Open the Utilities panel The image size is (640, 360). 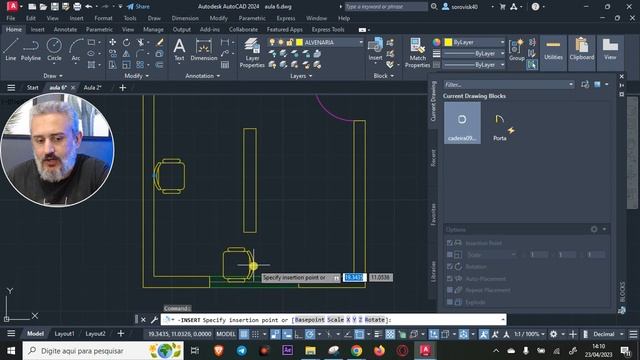coord(553,49)
